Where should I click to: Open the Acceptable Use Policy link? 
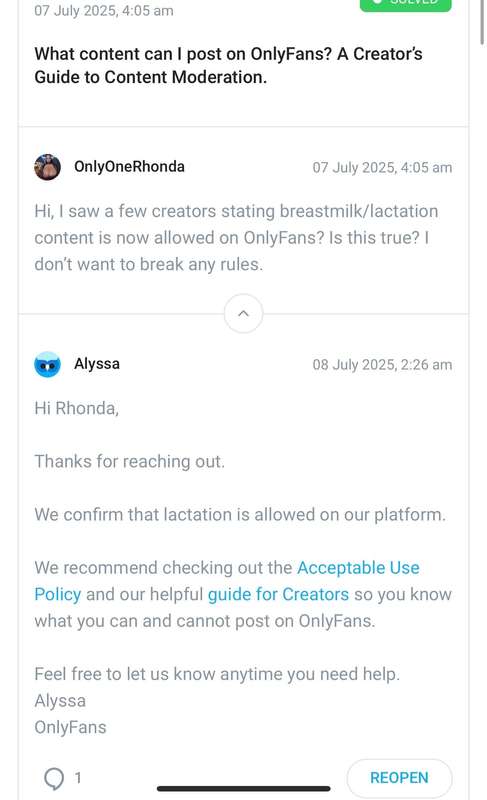(227, 581)
